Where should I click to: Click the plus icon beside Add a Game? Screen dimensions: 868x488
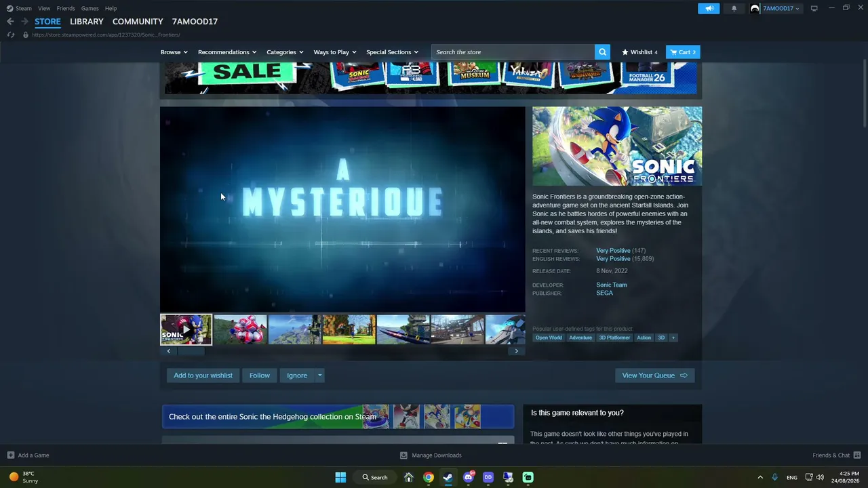tap(10, 455)
